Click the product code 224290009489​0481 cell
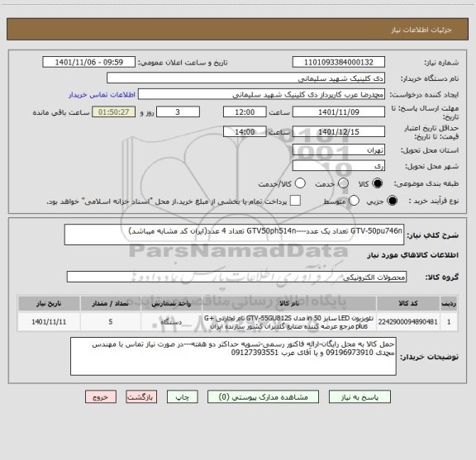The height and width of the screenshot is (460, 476). click(407, 321)
